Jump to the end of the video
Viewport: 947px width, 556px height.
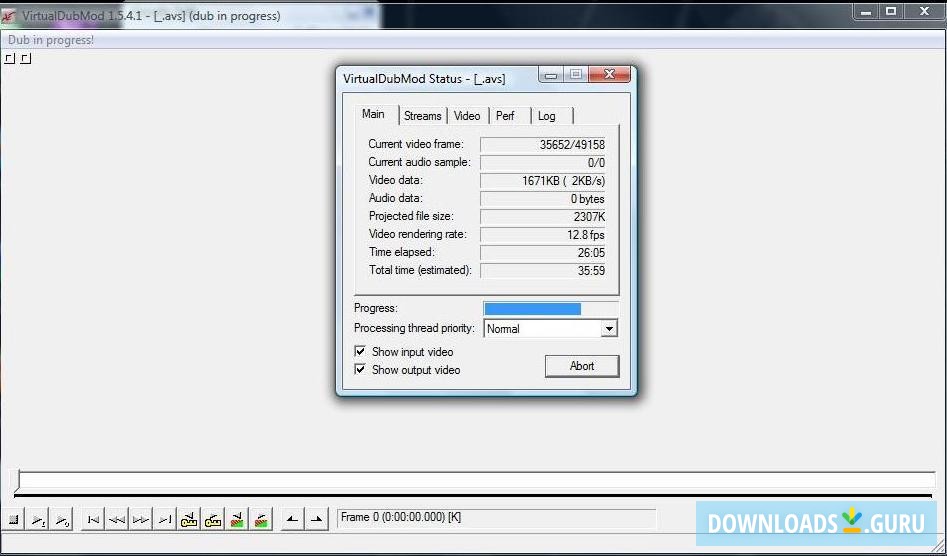tap(164, 519)
